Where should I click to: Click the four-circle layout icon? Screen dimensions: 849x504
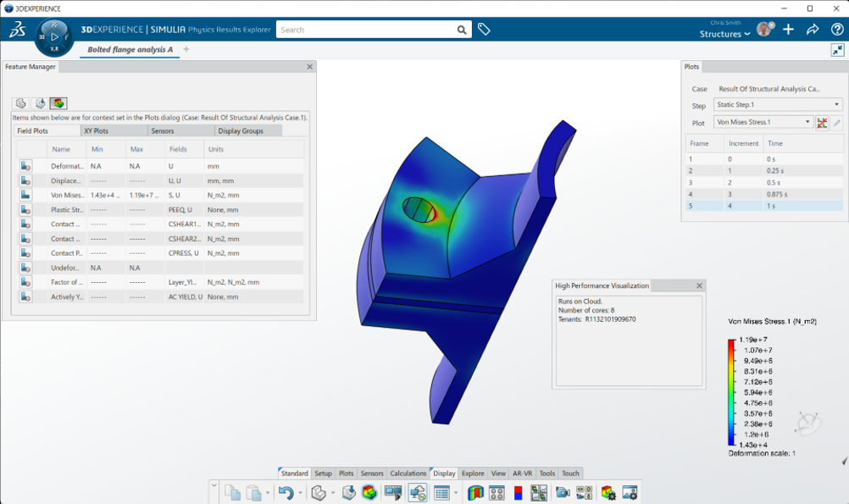[497, 493]
